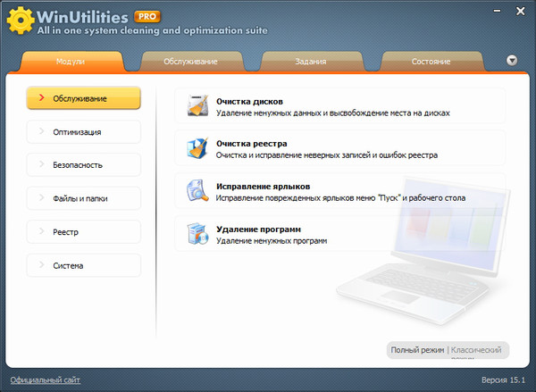Screen dimensions: 536x392
Task: Select the highlighted Обслуживание sidebar button
Action: (83, 98)
